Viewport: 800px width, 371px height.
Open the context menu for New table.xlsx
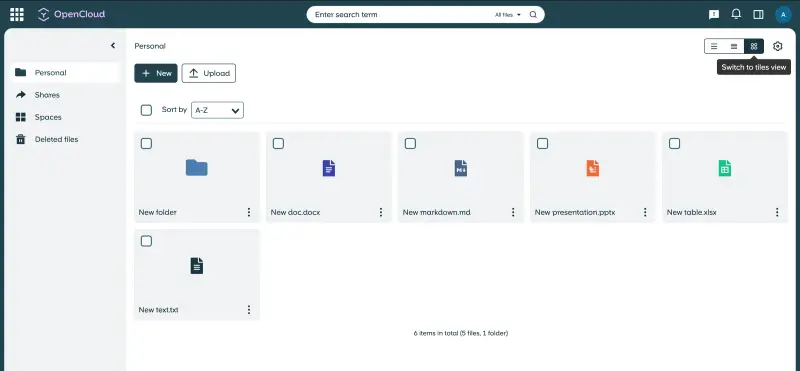pos(777,212)
